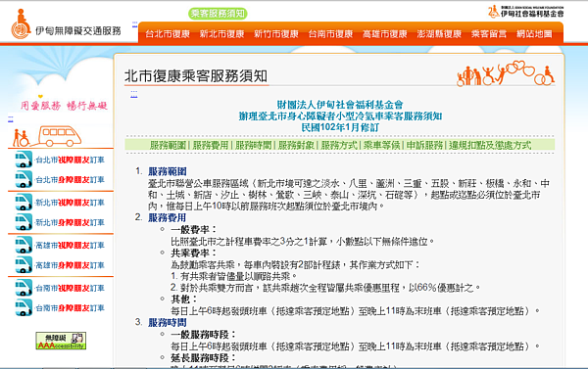Open 高雄市復康 in the navigation bar
588x369 pixels.
click(385, 34)
